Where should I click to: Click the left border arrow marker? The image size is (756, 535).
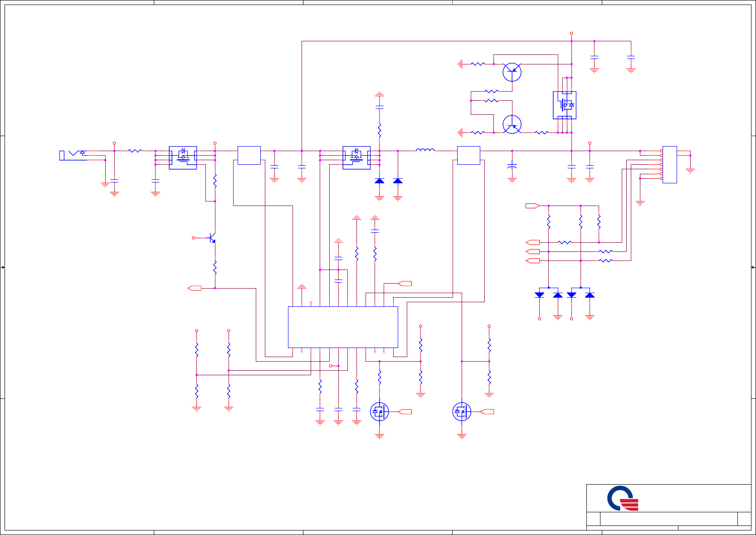3,267
